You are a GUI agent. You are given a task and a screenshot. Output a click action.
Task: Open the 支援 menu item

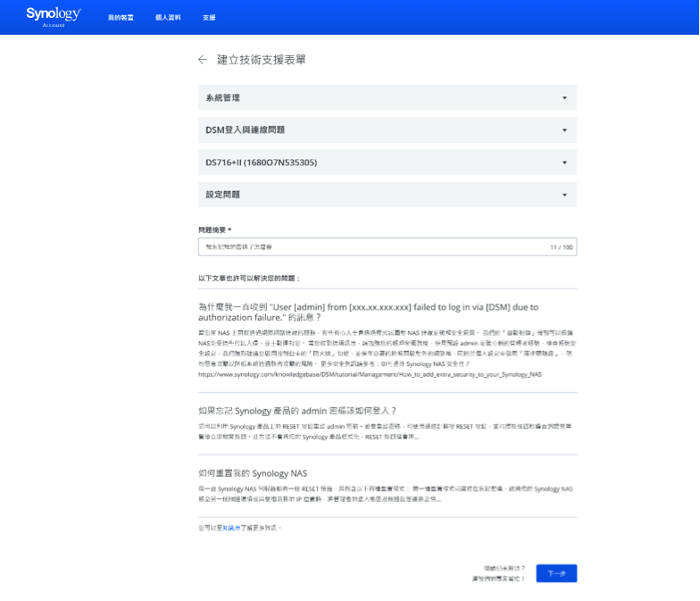tap(209, 18)
